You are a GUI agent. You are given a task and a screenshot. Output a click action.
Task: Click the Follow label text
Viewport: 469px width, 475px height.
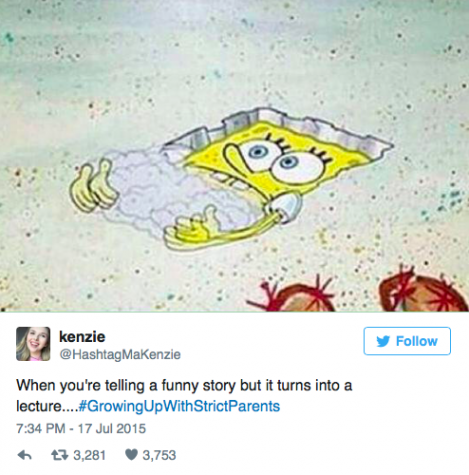(x=416, y=341)
